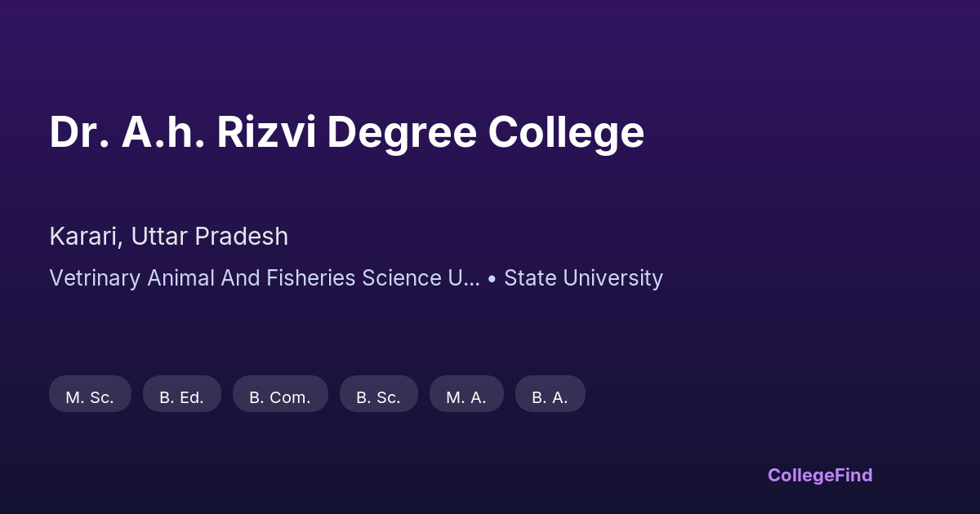Select the M. Sc. course chip
The width and height of the screenshot is (980, 514).
click(90, 397)
